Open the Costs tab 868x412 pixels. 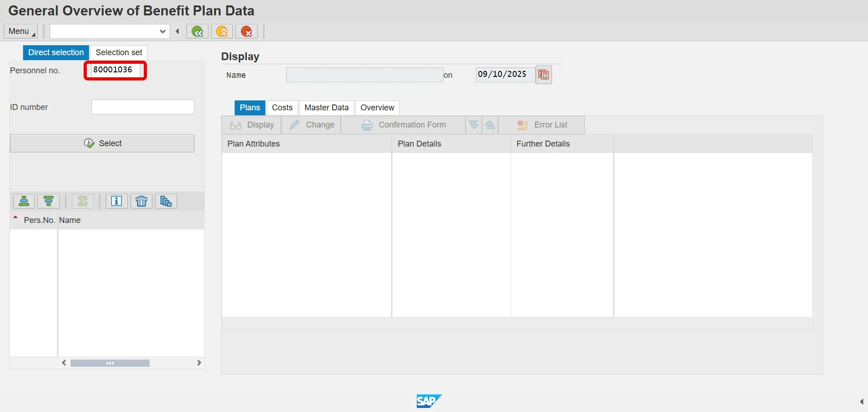(282, 108)
